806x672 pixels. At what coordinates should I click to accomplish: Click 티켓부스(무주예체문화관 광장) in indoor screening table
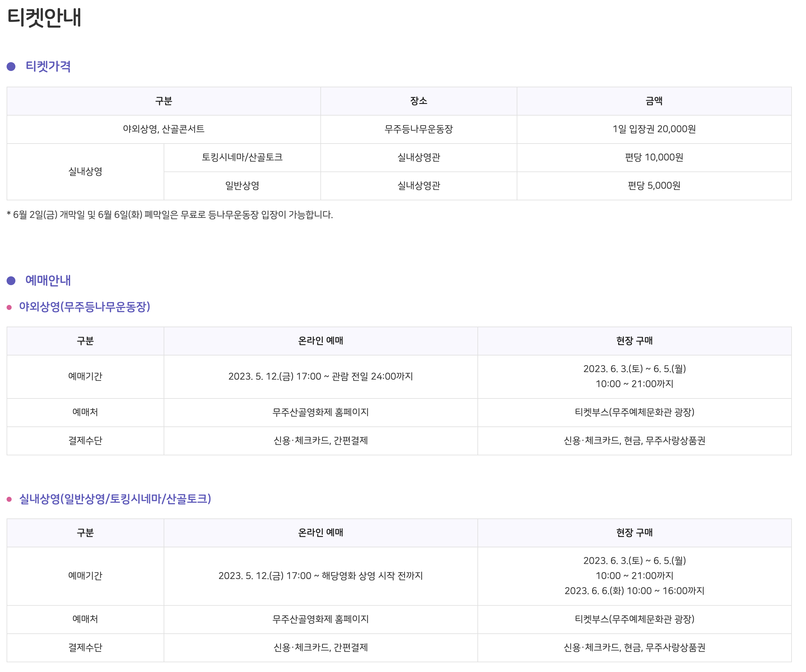[x=634, y=620]
